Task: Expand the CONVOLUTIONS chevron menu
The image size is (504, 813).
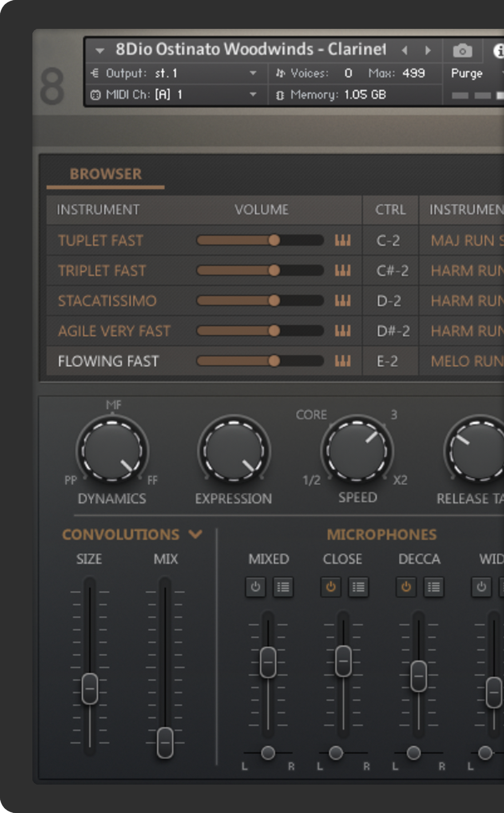Action: [x=195, y=534]
